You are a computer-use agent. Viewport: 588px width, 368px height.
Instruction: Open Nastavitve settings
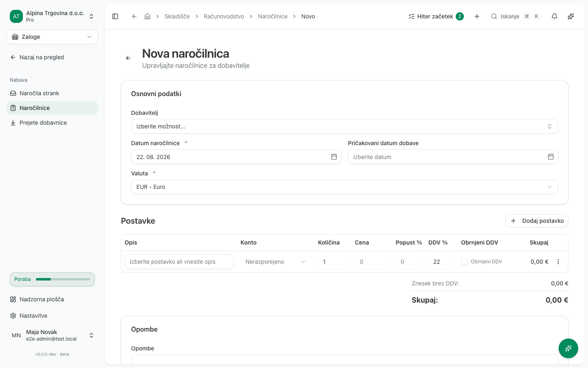coord(52,316)
